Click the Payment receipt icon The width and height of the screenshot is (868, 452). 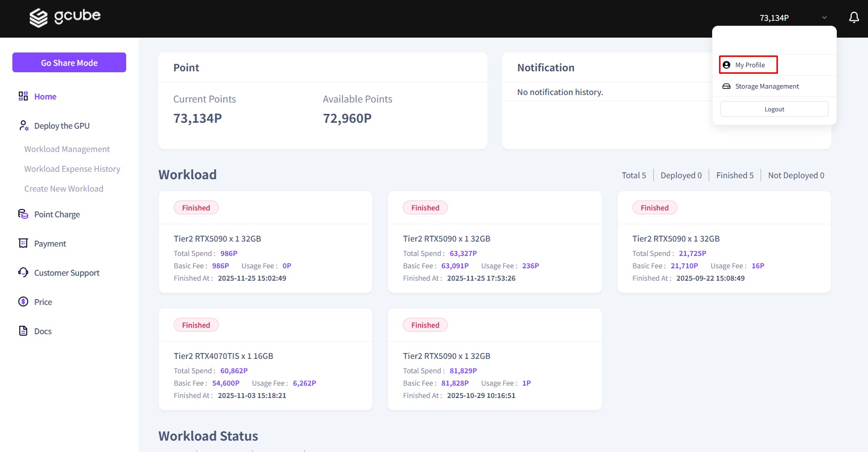23,243
